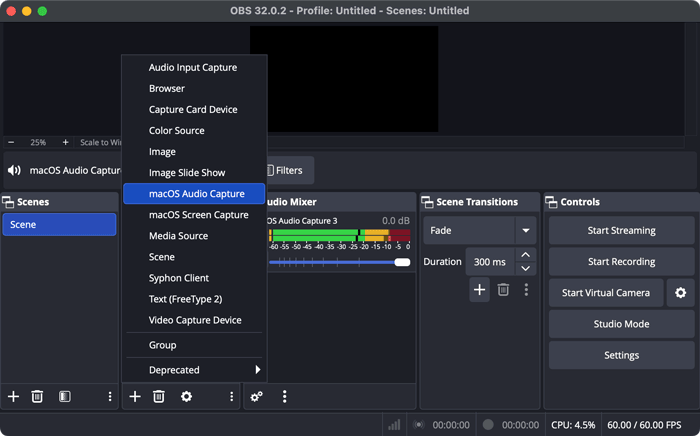Viewport: 700px width, 436px height.
Task: Choose Capture Card Device source
Action: 194,109
